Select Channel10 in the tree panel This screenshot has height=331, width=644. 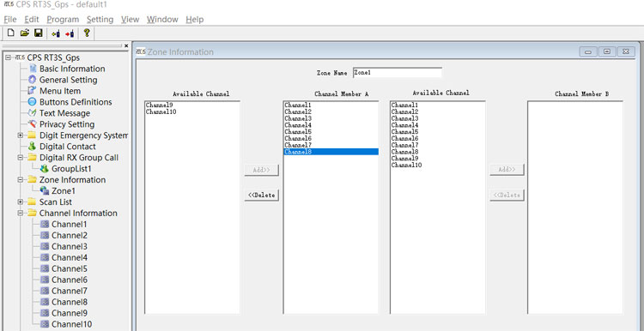pyautogui.click(x=71, y=324)
